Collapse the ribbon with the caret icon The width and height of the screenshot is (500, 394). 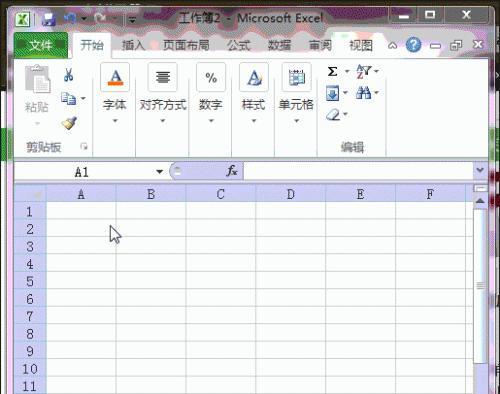coord(393,45)
